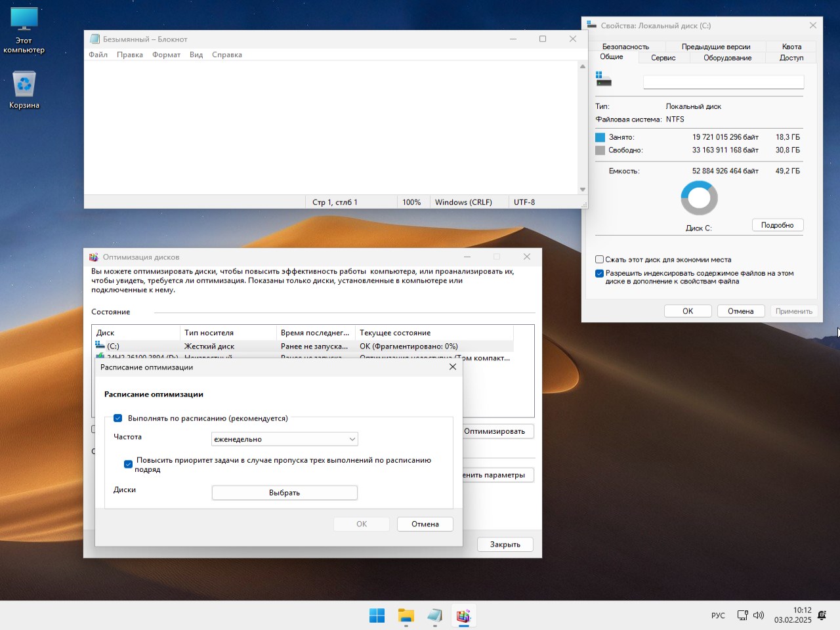Screen dimensions: 840x630
Task: Uncheck 'Повысить приоритет задачи' checkbox
Action: 129,464
